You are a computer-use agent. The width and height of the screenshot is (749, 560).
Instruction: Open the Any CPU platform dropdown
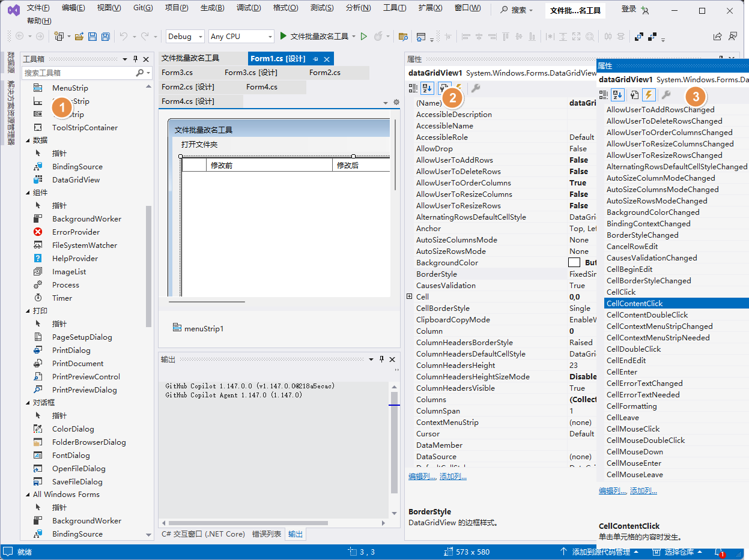point(240,37)
